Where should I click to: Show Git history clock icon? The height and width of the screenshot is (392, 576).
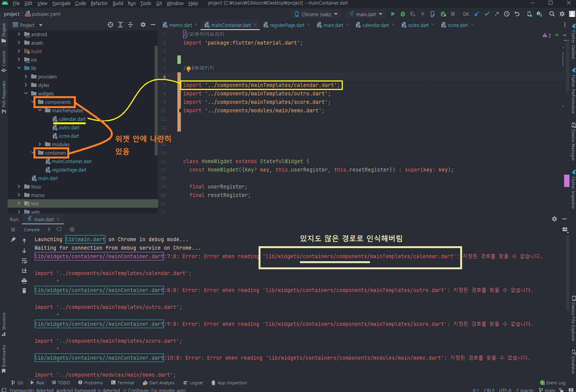[x=507, y=14]
